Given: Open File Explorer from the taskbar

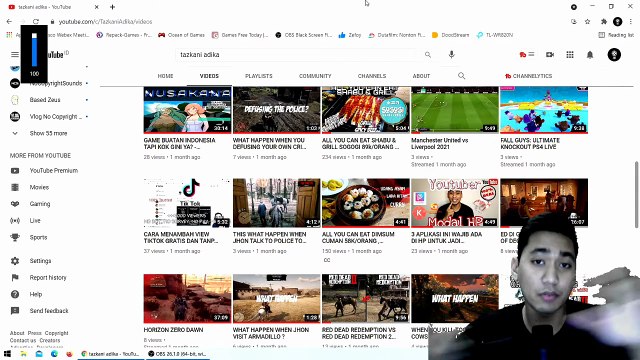Looking at the screenshot, I should pyautogui.click(x=24, y=354).
